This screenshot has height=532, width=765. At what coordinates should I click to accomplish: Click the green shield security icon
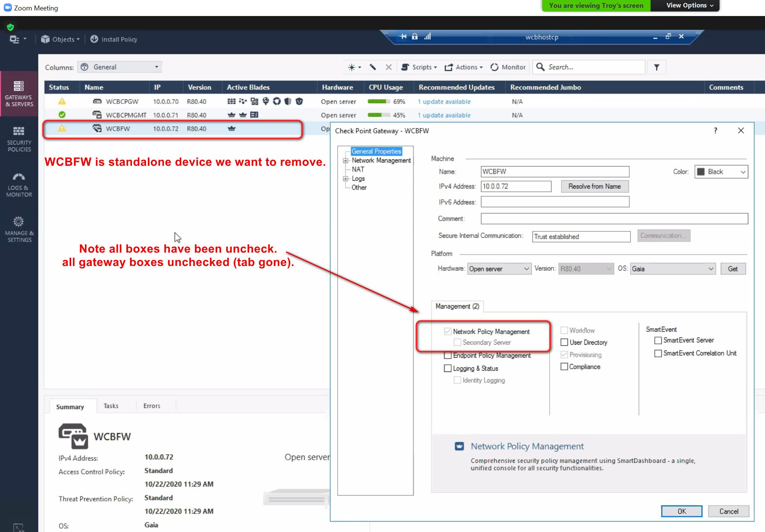click(x=10, y=27)
